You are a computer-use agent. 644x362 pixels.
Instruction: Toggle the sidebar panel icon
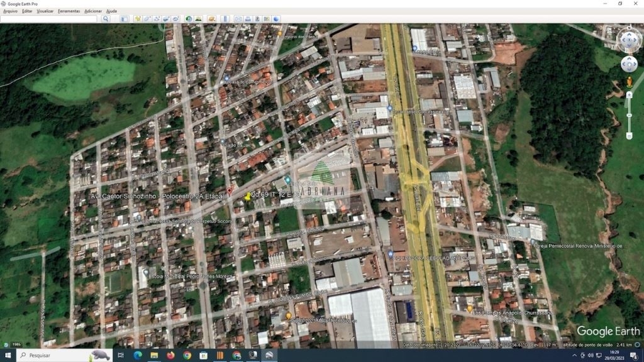[x=125, y=19]
